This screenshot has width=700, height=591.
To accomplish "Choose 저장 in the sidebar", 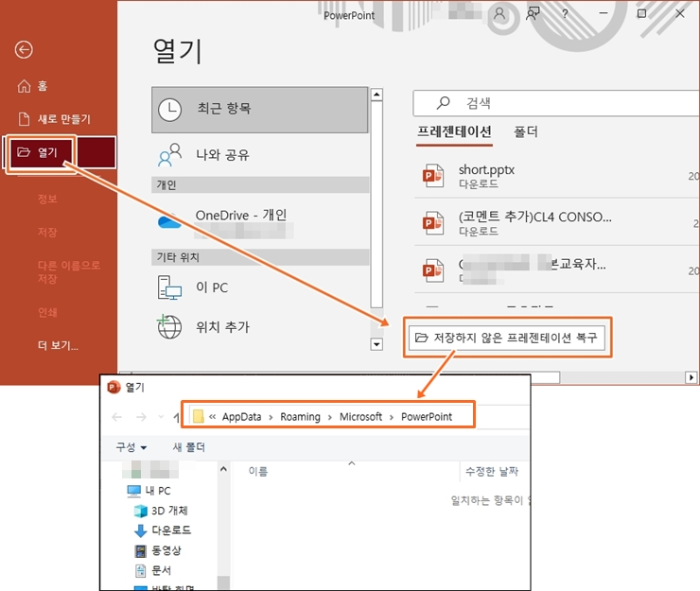I will pos(47,232).
